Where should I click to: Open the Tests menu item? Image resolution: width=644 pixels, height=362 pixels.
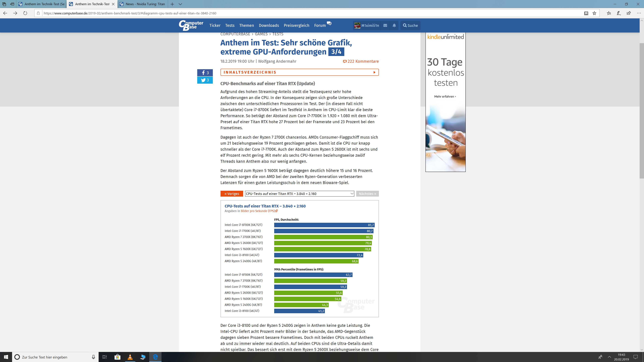click(x=229, y=25)
